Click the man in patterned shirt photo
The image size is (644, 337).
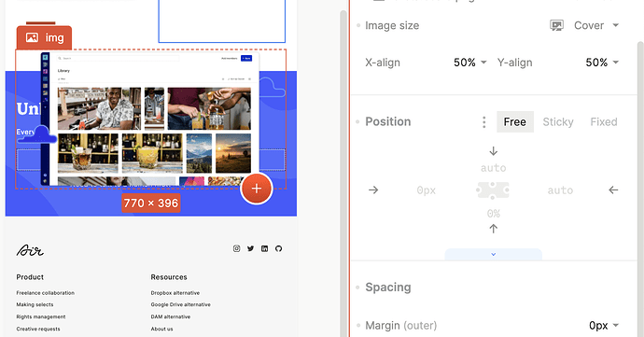coord(99,108)
